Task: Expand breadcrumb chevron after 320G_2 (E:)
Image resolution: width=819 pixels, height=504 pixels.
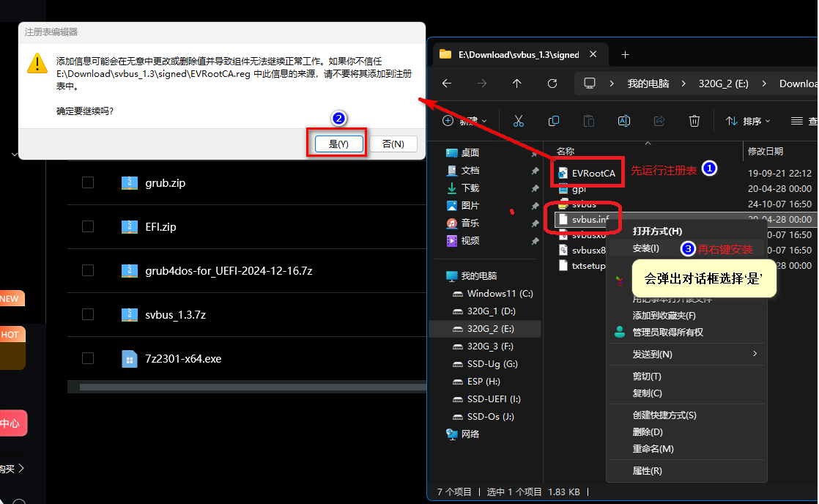Action: (x=764, y=84)
